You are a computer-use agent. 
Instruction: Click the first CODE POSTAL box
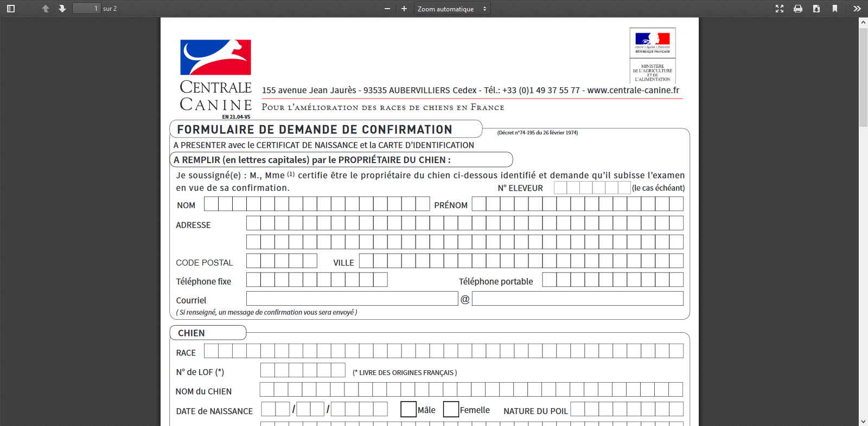[253, 261]
